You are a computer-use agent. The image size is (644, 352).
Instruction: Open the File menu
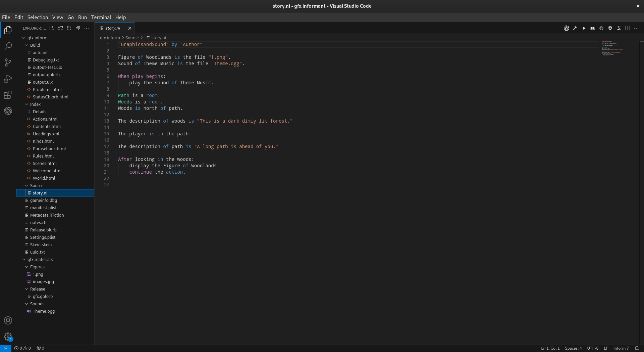coord(6,17)
